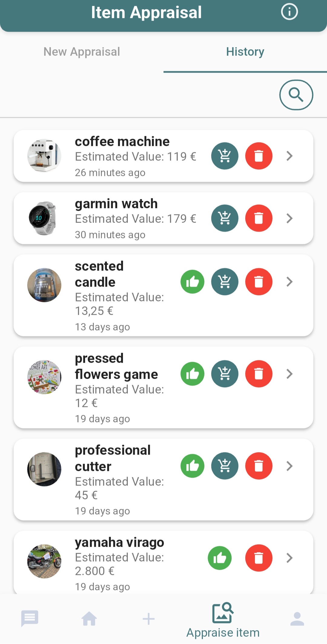
Task: Delete the yamaha virago appraisal
Action: tap(259, 558)
